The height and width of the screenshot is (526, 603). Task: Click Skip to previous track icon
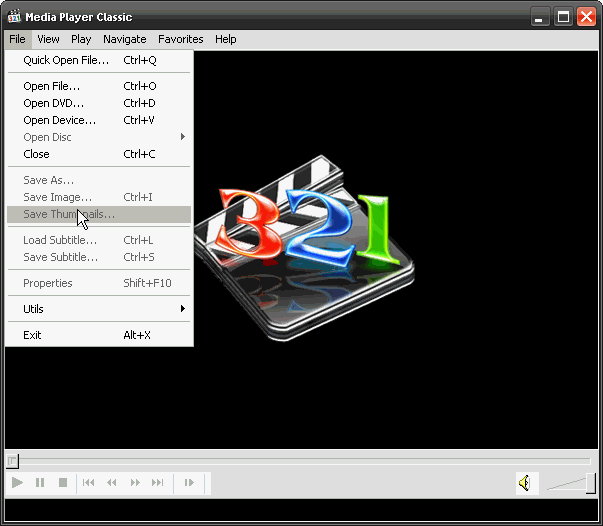(x=88, y=482)
